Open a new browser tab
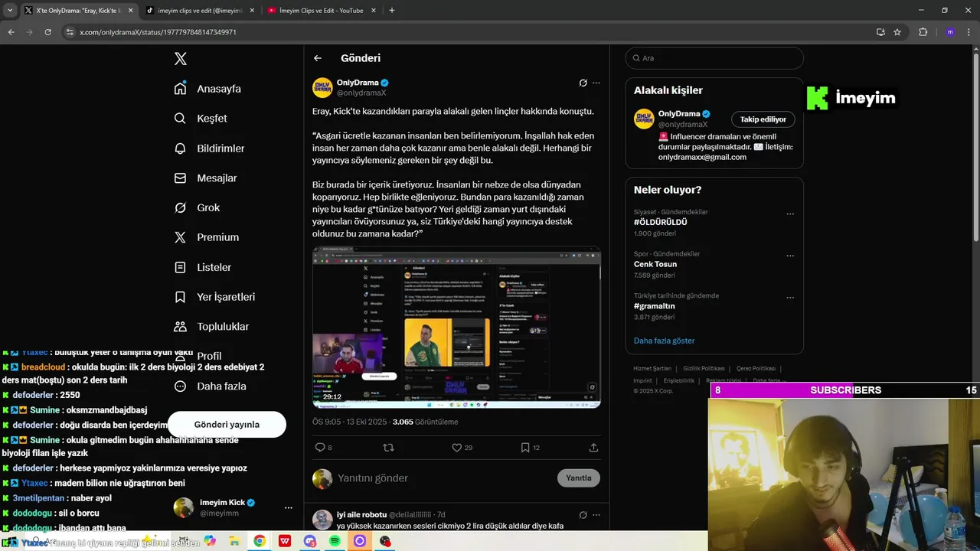The width and height of the screenshot is (980, 551). point(392,11)
